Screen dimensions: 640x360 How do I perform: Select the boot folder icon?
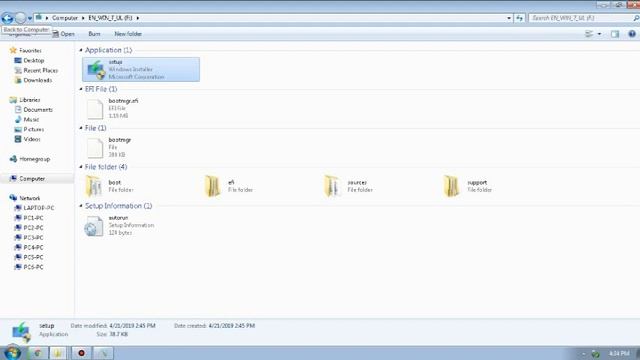click(94, 186)
